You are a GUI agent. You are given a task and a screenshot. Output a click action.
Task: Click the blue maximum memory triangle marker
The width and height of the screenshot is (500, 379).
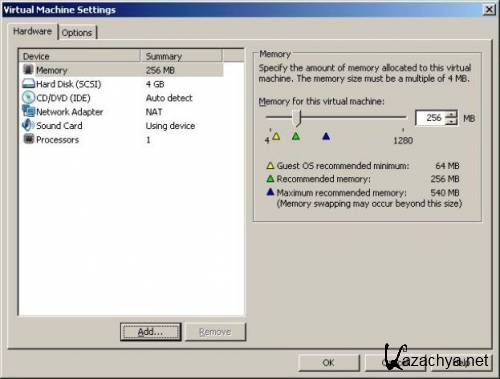click(x=326, y=136)
